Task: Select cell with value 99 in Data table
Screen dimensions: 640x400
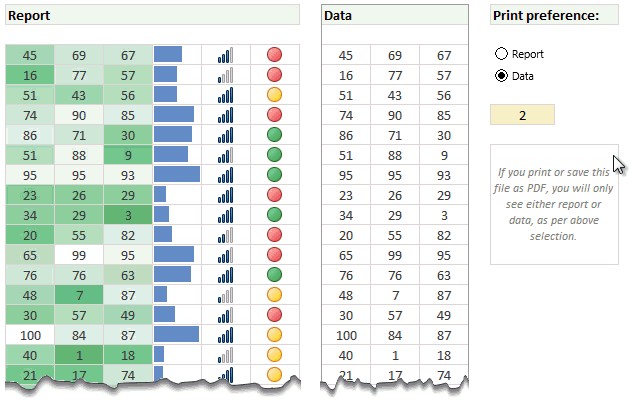Action: (395, 254)
